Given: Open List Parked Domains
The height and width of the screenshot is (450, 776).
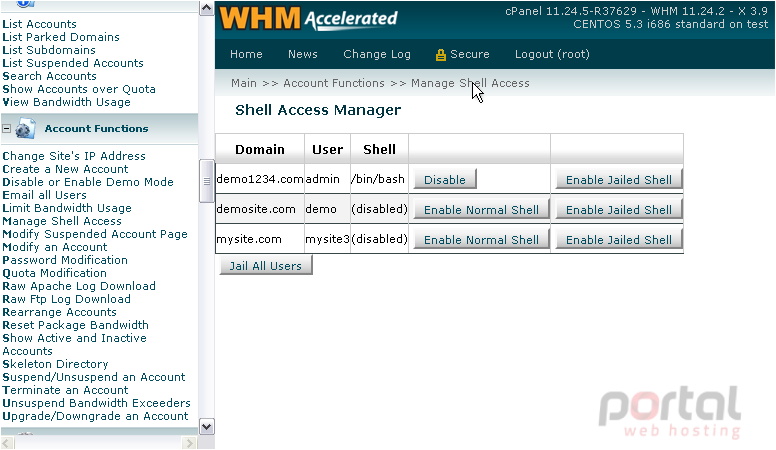Looking at the screenshot, I should 61,37.
